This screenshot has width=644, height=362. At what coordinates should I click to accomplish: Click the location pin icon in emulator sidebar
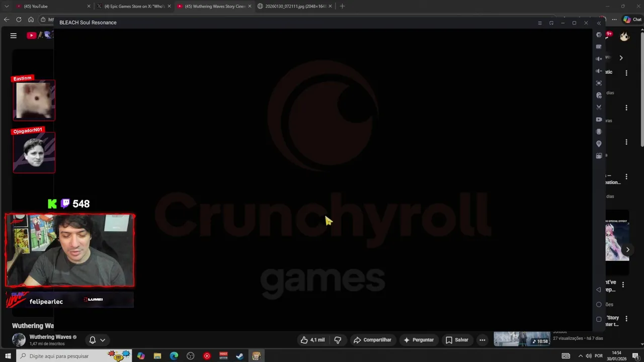click(x=599, y=144)
